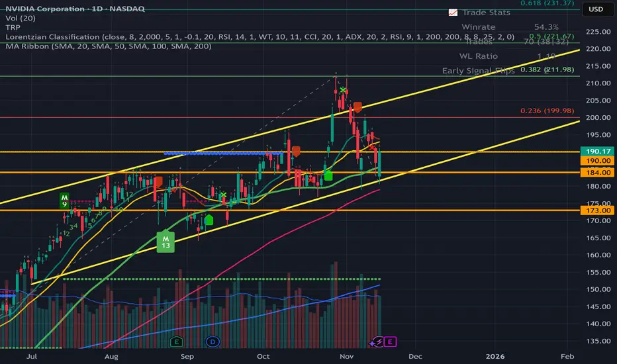This screenshot has height=364, width=617.
Task: Click the 54.3% winrate value
Action: point(546,27)
